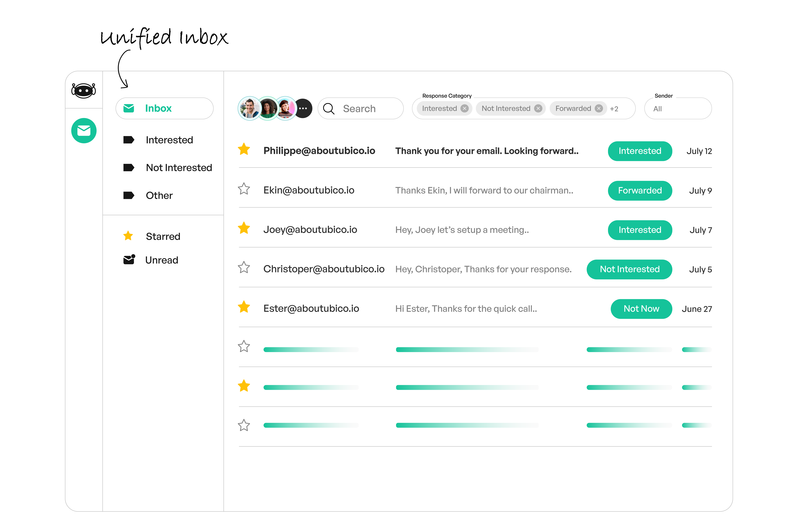
Task: Star the last placeholder email row
Action: tap(244, 425)
